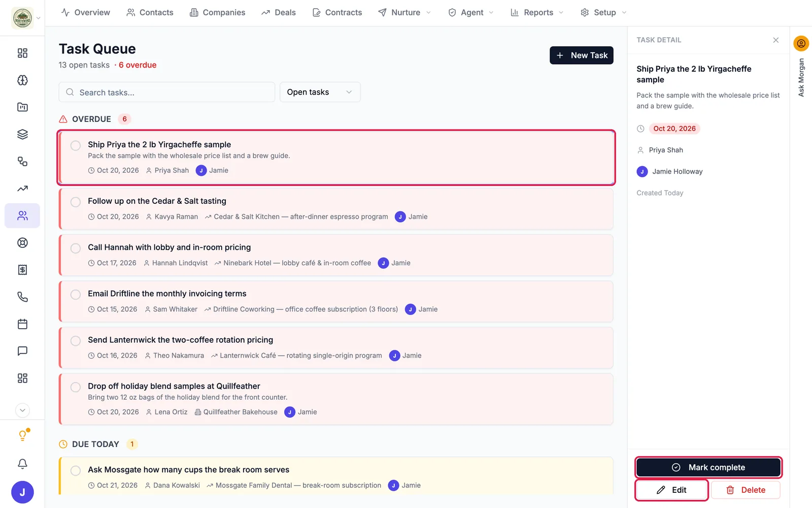
Task: Expand the Setup menu
Action: coord(604,13)
